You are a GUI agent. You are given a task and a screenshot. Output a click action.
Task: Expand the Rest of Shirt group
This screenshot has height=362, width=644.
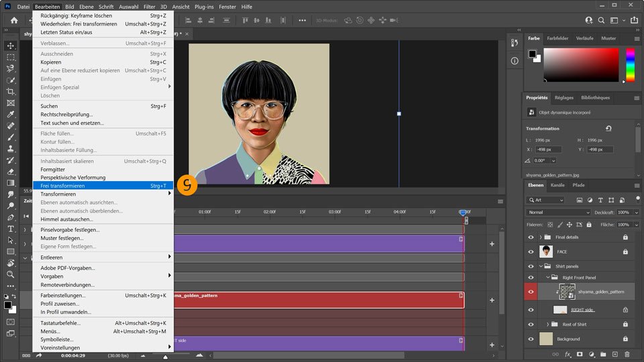(x=547, y=324)
